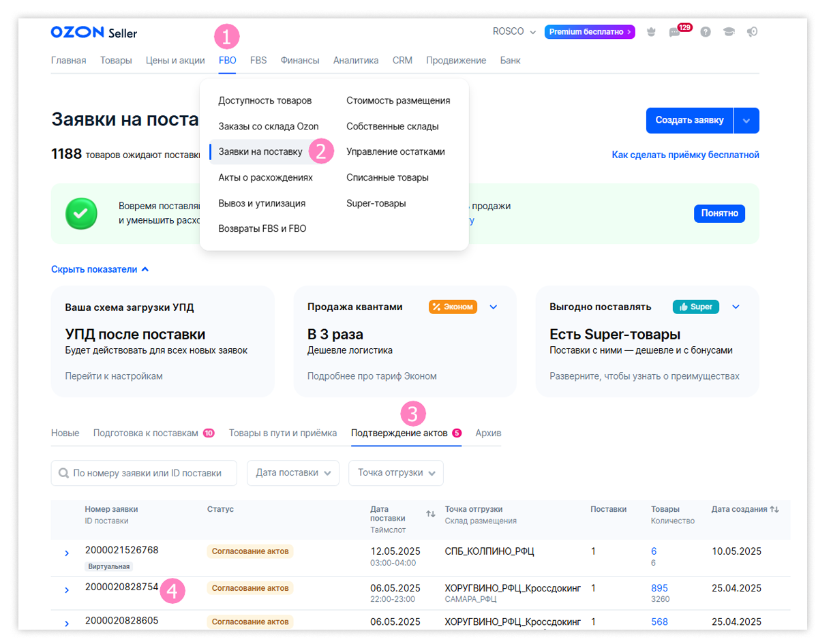The height and width of the screenshot is (644, 831).
Task: Open the Точка отгрузки filter dropdown
Action: pyautogui.click(x=396, y=472)
